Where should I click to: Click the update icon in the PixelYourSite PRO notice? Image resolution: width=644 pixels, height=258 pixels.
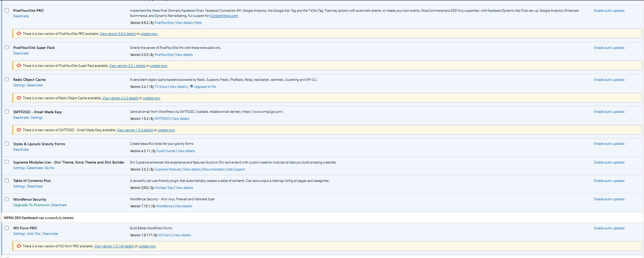(x=19, y=33)
